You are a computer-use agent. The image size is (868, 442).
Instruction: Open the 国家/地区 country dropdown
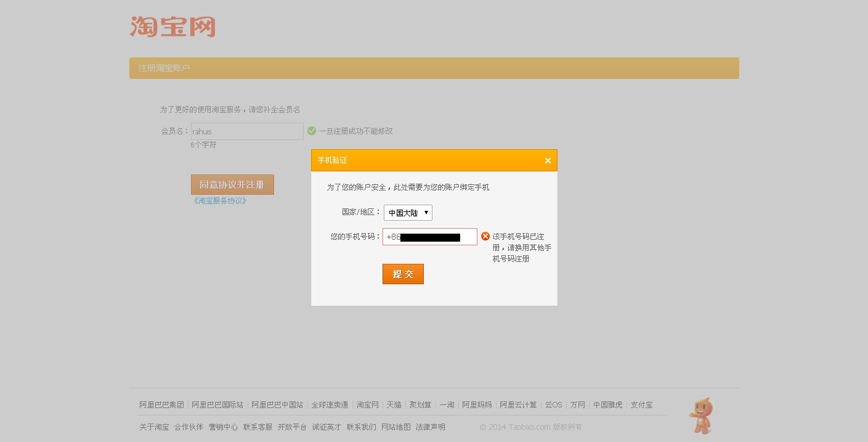pyautogui.click(x=407, y=213)
